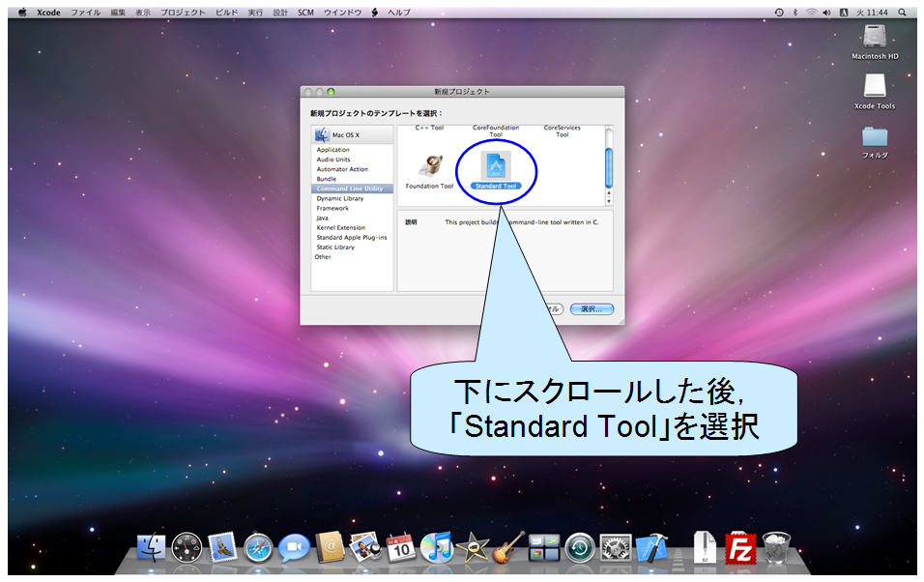Open iCal from the Dock
924x582 pixels.
pyautogui.click(x=401, y=547)
